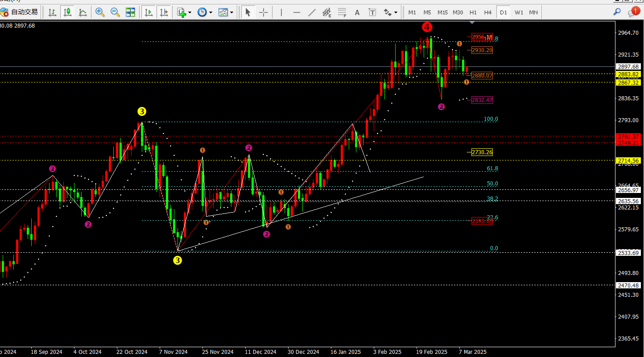Switch to H1 timeframe
The width and height of the screenshot is (644, 357).
click(473, 12)
